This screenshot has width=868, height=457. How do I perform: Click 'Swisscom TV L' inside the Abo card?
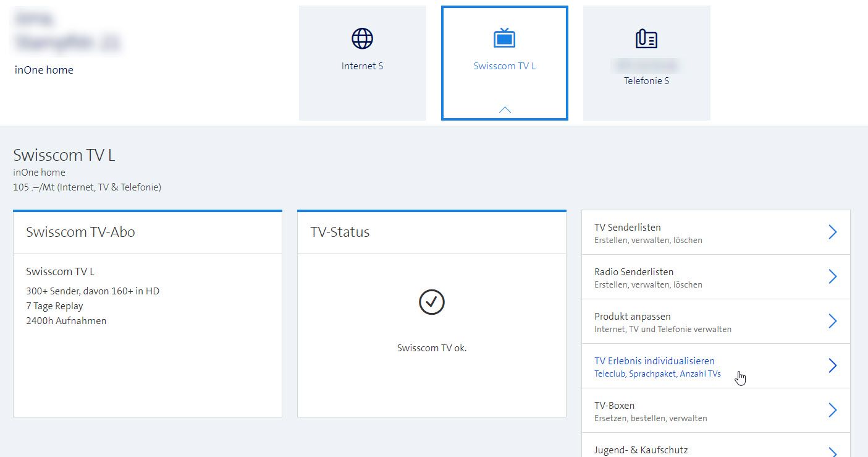coord(60,271)
